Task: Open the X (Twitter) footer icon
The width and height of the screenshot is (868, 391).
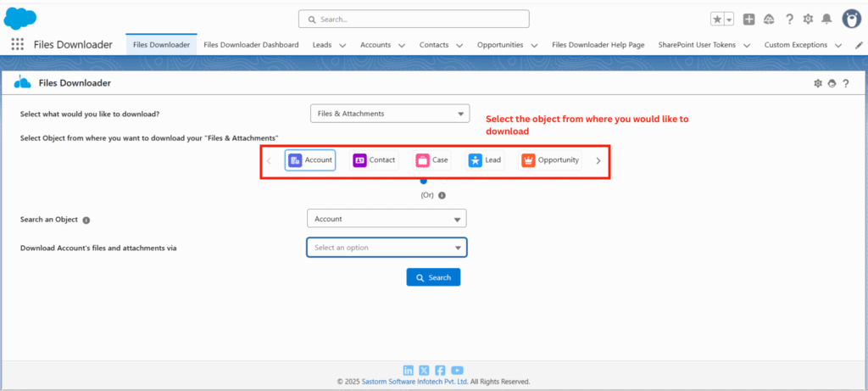Action: pyautogui.click(x=425, y=371)
